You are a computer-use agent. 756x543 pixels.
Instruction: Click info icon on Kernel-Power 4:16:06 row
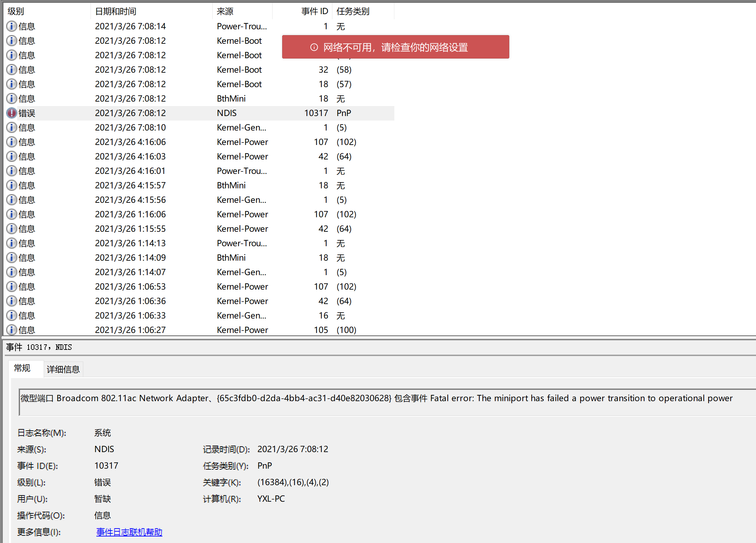[12, 142]
